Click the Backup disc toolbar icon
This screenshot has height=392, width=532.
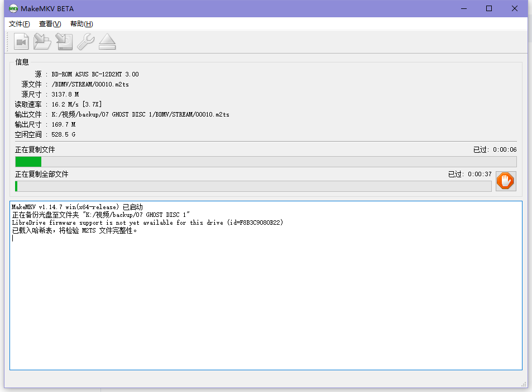tap(64, 42)
